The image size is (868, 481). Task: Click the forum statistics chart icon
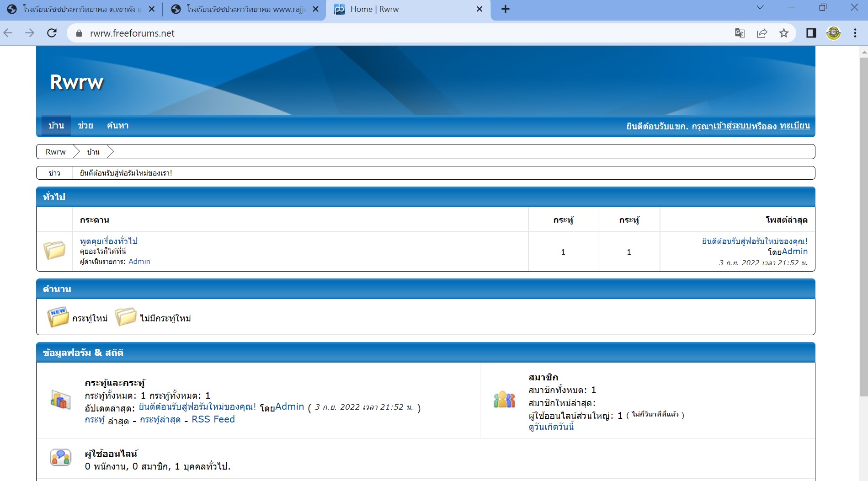pos(60,400)
